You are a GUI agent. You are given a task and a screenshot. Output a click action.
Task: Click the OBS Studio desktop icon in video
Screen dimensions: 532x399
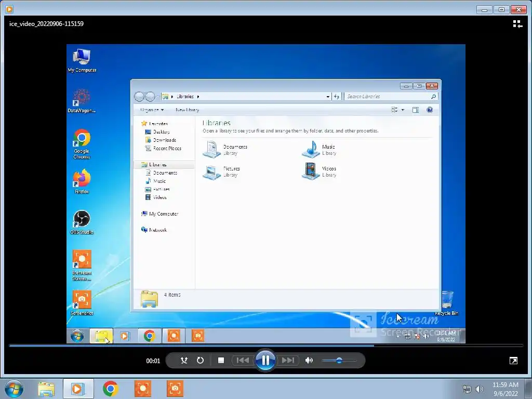coord(82,222)
